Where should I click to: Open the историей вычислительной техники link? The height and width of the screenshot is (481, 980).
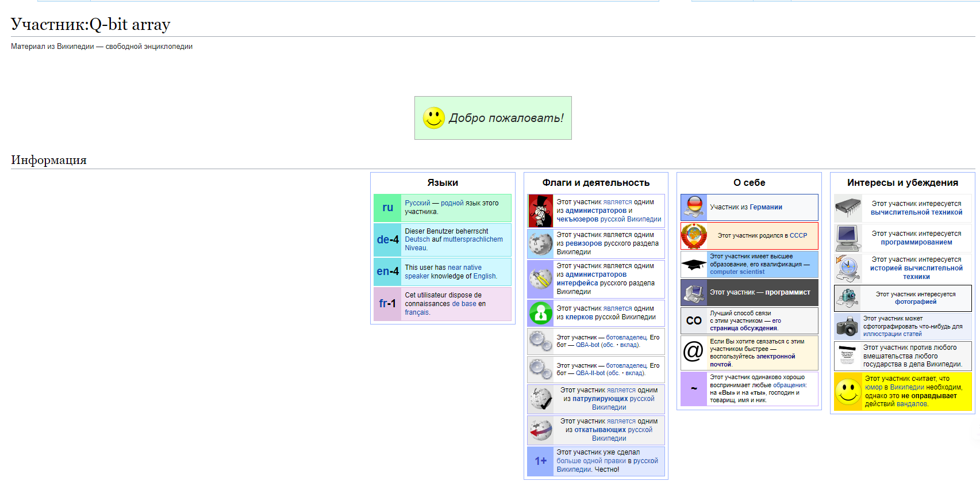916,272
